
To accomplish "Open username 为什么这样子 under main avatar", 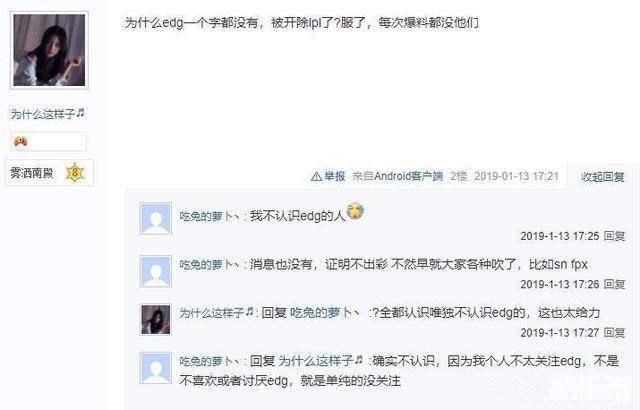I will coord(47,114).
